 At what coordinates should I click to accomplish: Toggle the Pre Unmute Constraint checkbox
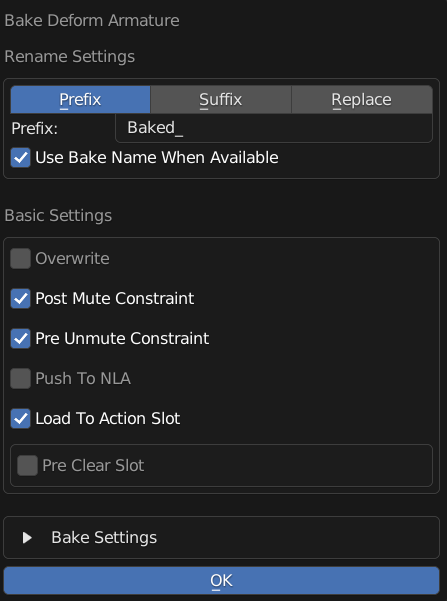click(x=21, y=338)
